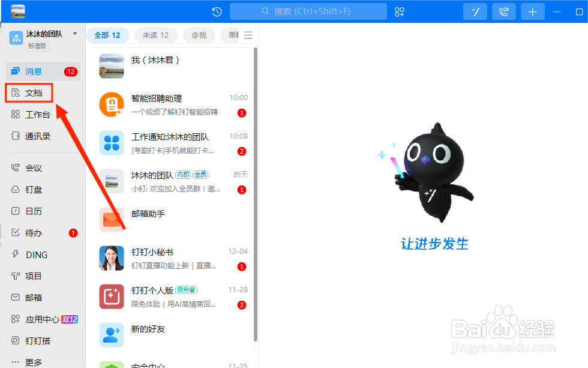Open the 消息 messages section

tap(43, 71)
